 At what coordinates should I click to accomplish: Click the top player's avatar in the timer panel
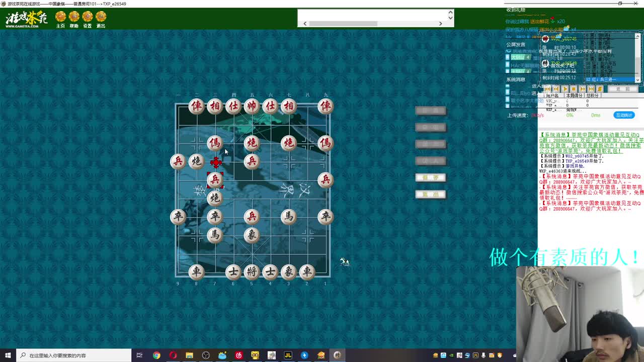pyautogui.click(x=545, y=39)
